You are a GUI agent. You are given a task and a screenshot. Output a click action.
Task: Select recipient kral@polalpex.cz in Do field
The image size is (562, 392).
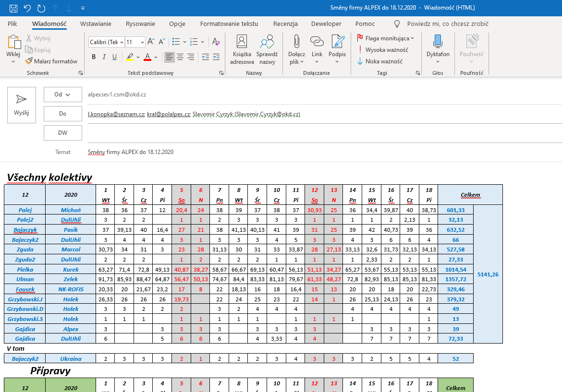(x=168, y=114)
